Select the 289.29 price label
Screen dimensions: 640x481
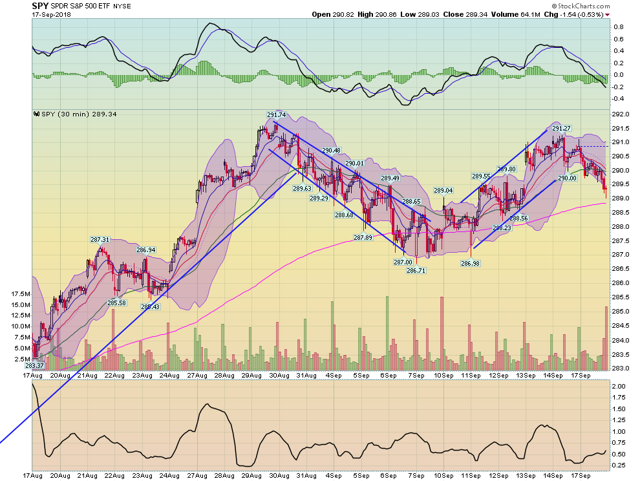coord(319,198)
